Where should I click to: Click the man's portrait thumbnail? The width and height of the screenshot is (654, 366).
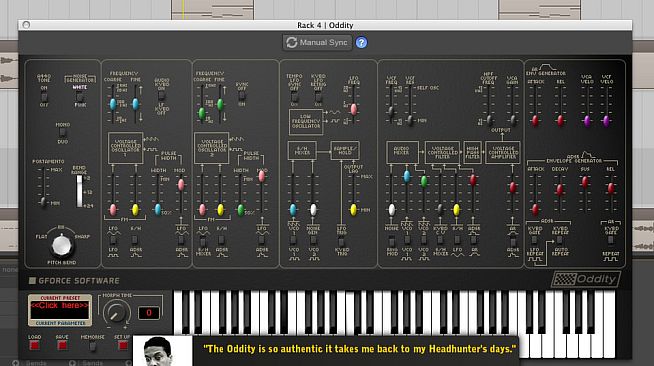tap(163, 351)
